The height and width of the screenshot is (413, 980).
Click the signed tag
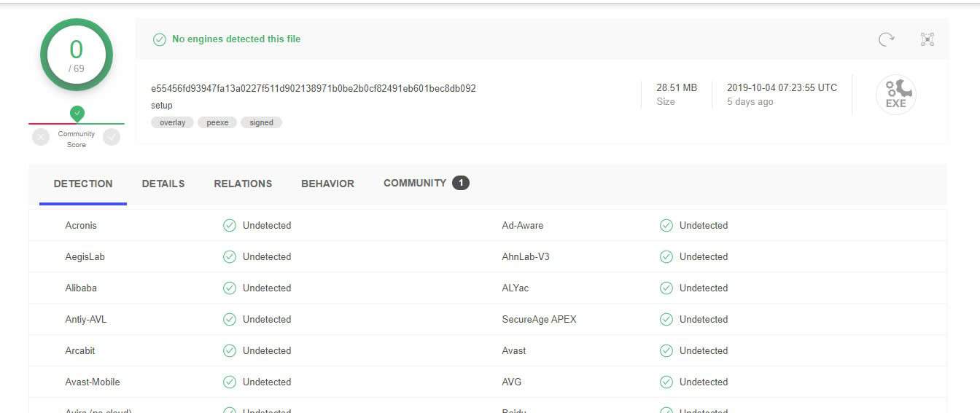click(x=261, y=122)
